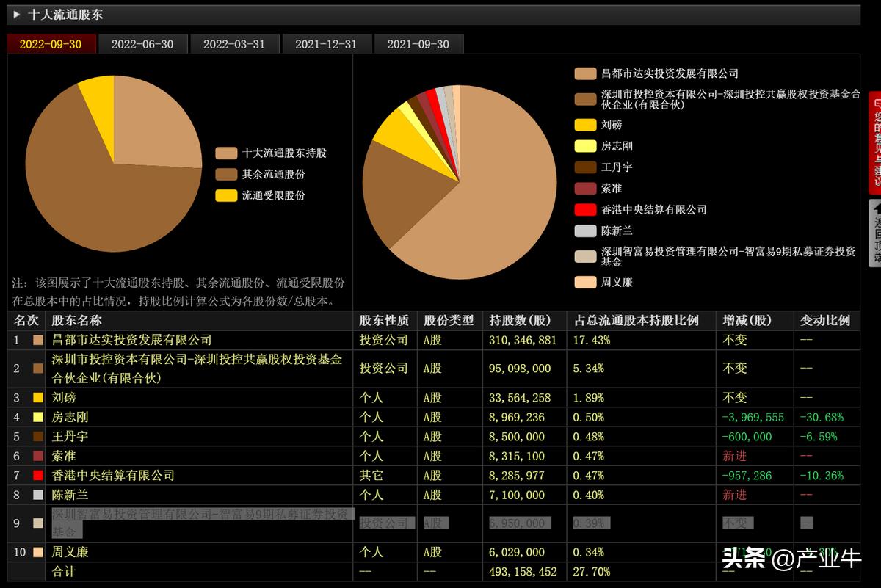
Task: Click the -30.68% change ratio cell
Action: [822, 417]
